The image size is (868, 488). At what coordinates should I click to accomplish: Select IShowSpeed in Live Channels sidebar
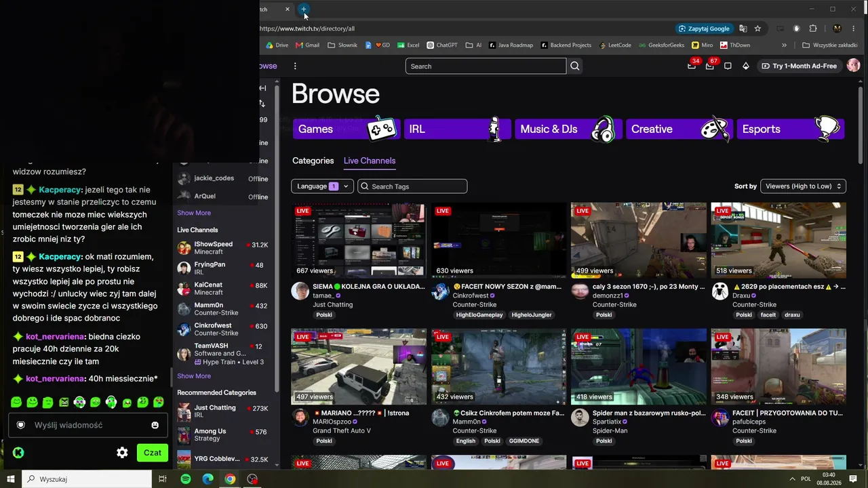pos(222,248)
